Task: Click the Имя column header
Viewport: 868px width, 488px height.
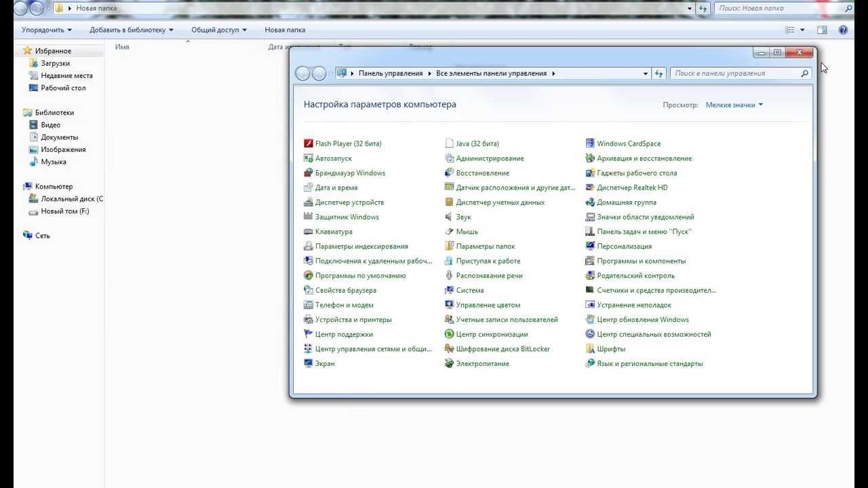Action: pos(122,47)
